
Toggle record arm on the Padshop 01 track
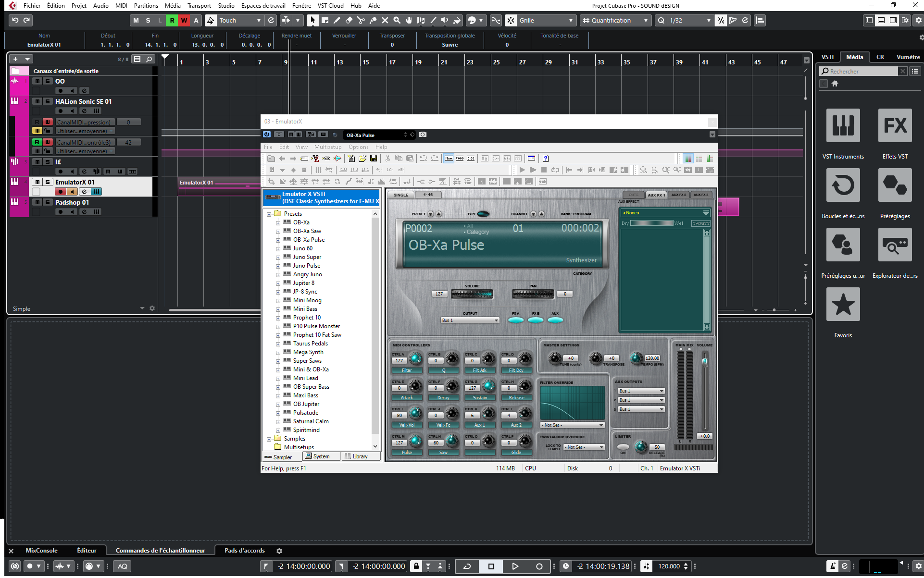(60, 211)
